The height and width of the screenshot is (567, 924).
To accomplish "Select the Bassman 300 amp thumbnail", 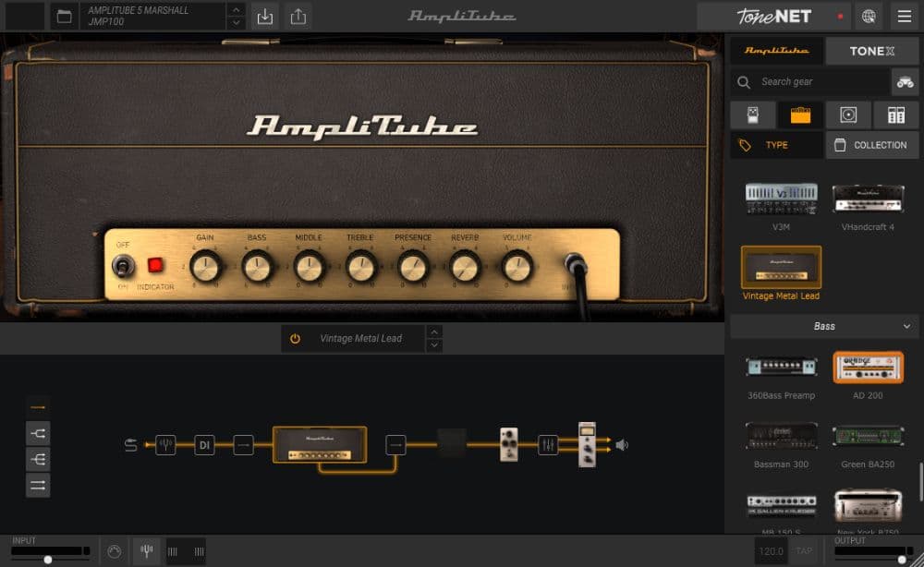I will point(782,436).
